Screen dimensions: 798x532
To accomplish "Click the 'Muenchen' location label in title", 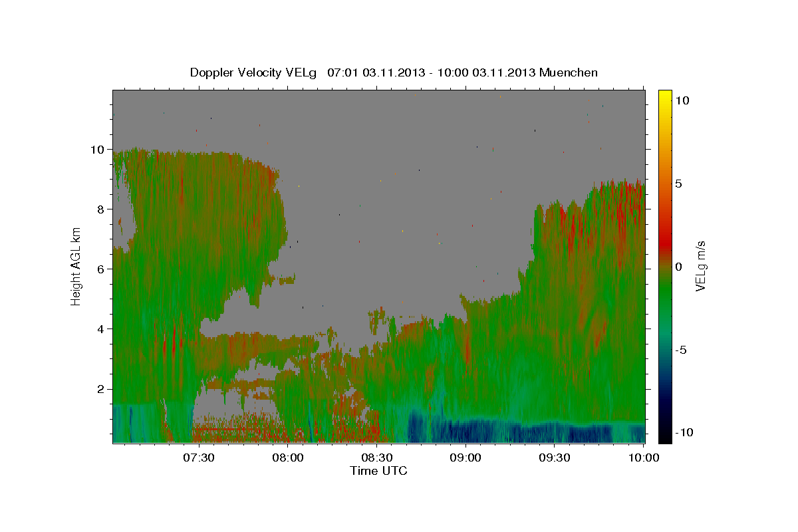I will 570,72.
